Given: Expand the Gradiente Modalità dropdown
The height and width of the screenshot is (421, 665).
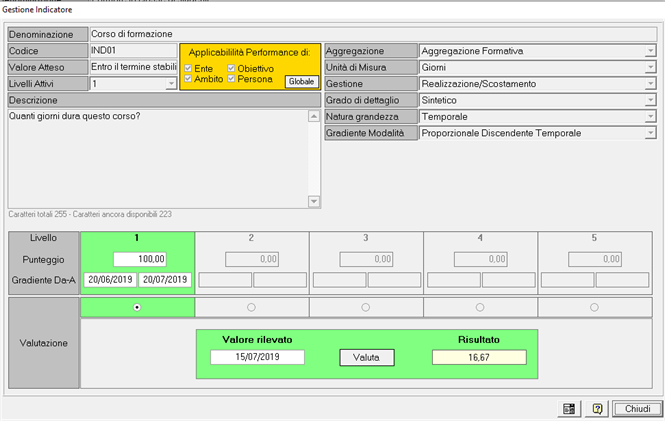Looking at the screenshot, I should (650, 133).
